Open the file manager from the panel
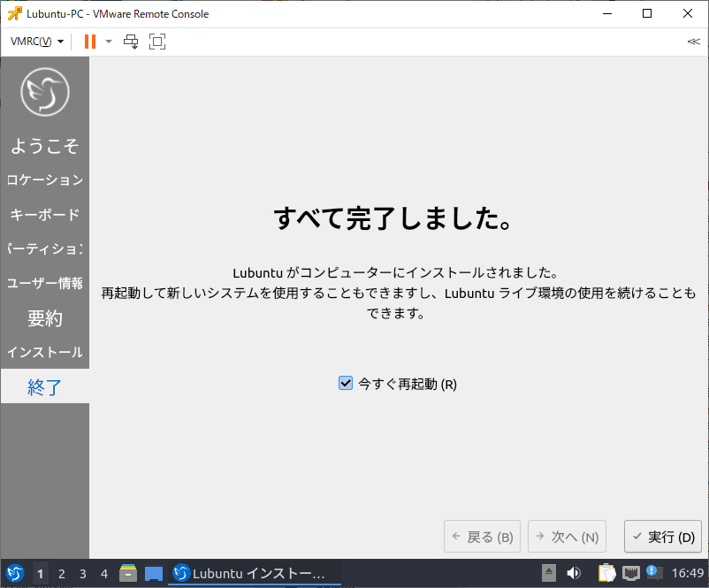Screen dimensions: 709x588 (x=128, y=573)
